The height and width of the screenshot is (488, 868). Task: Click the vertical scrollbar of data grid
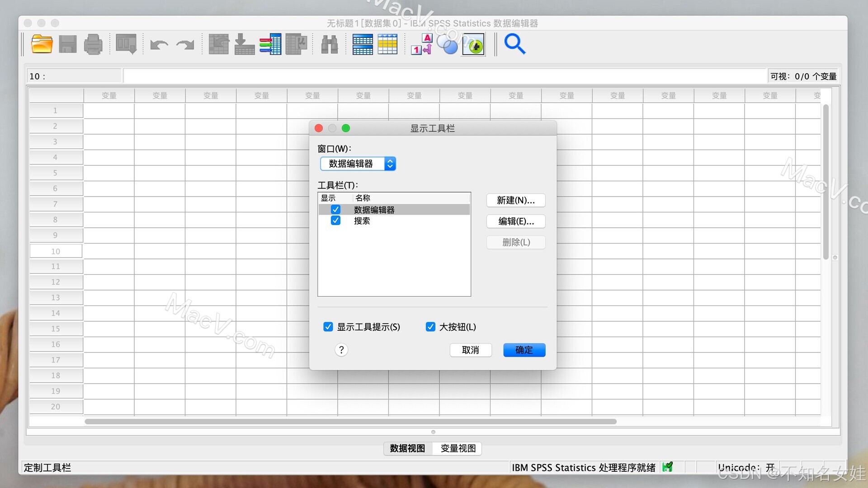coord(826,182)
